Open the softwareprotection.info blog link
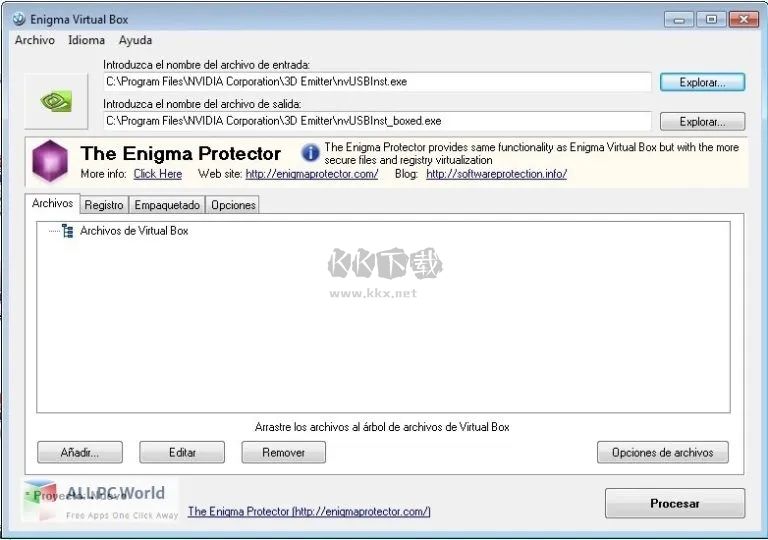Image resolution: width=768 pixels, height=540 pixels. pos(496,174)
